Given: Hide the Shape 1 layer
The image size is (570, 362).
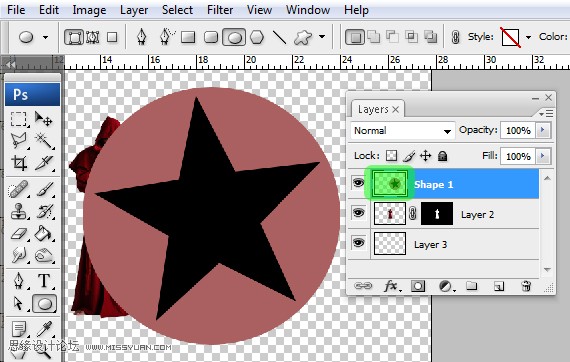Looking at the screenshot, I should (358, 183).
